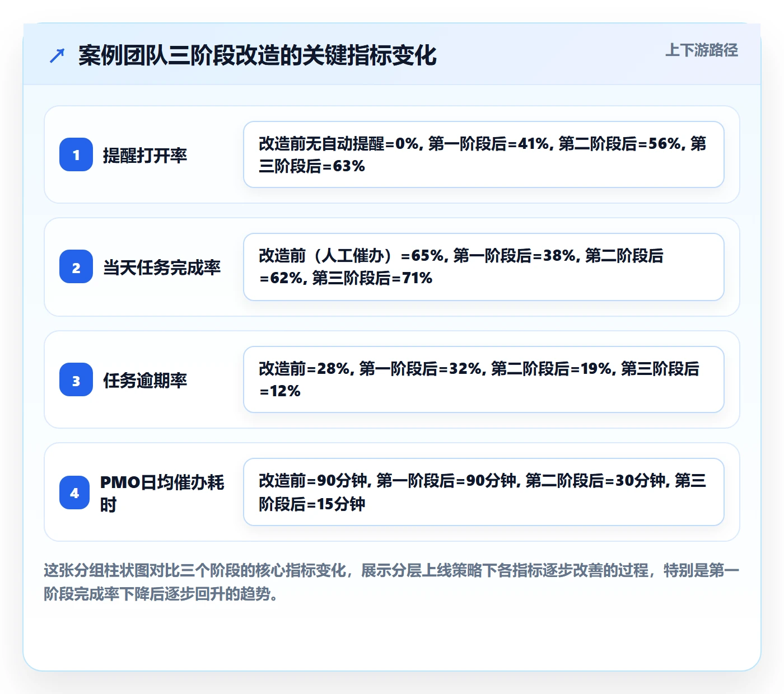Select the 任务逾期率 label
This screenshot has height=694, width=784.
(x=145, y=380)
